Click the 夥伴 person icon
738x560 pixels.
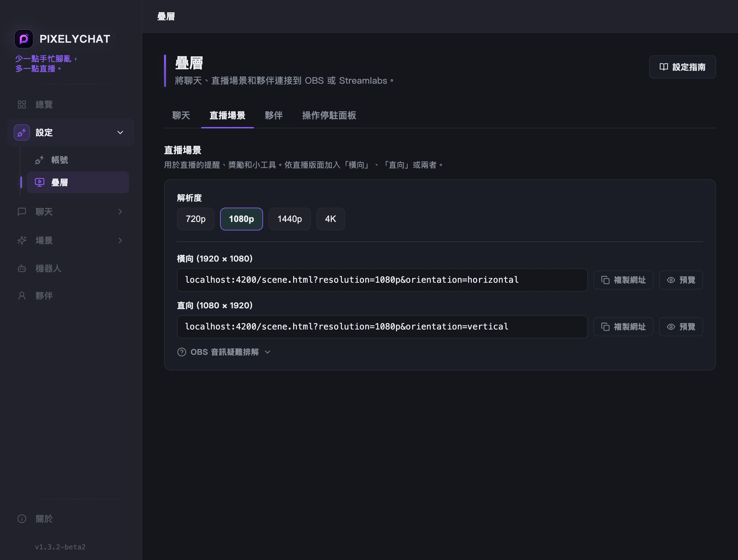(22, 296)
